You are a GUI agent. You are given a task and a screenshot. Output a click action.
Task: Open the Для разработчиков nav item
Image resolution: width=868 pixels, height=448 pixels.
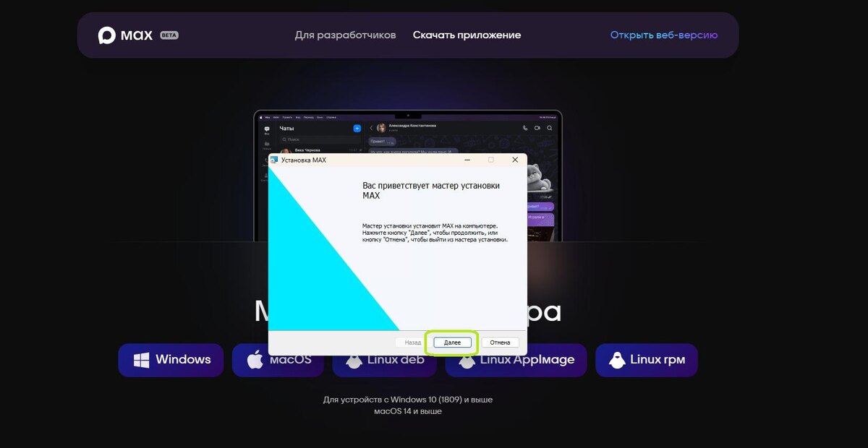tap(345, 34)
